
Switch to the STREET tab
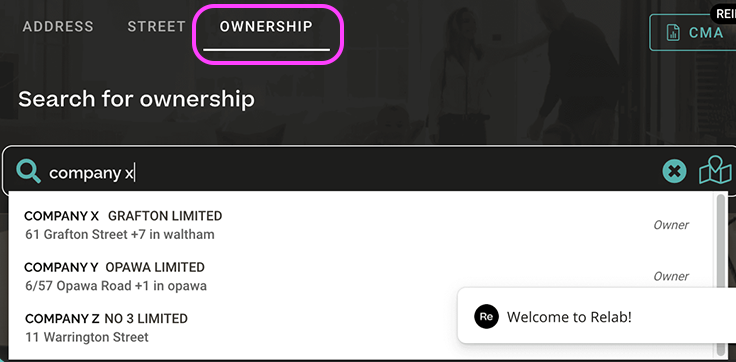pos(157,27)
